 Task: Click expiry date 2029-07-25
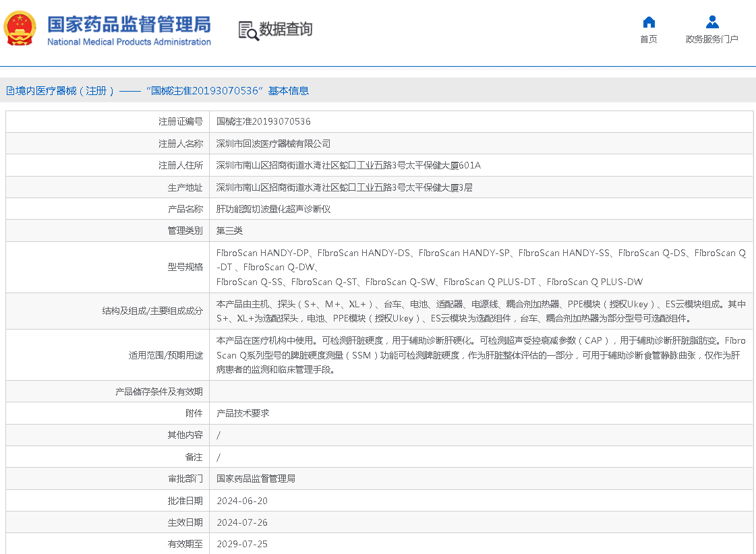[x=242, y=545]
